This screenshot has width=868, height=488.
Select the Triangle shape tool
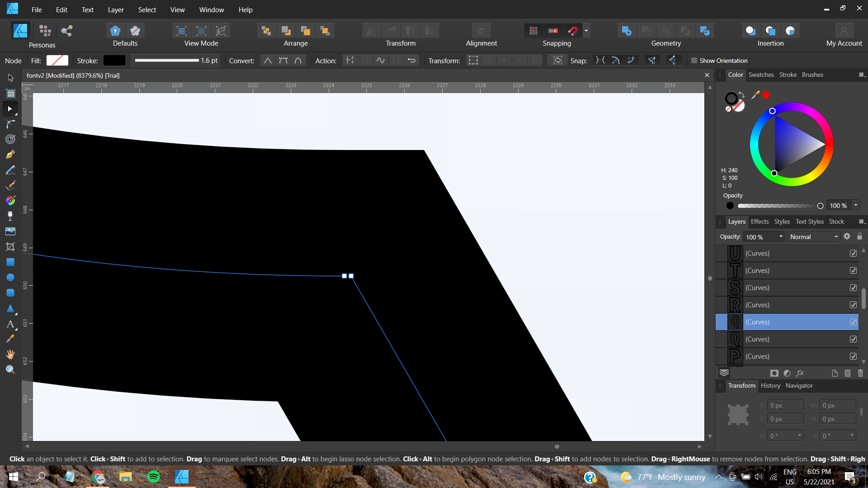coord(10,309)
